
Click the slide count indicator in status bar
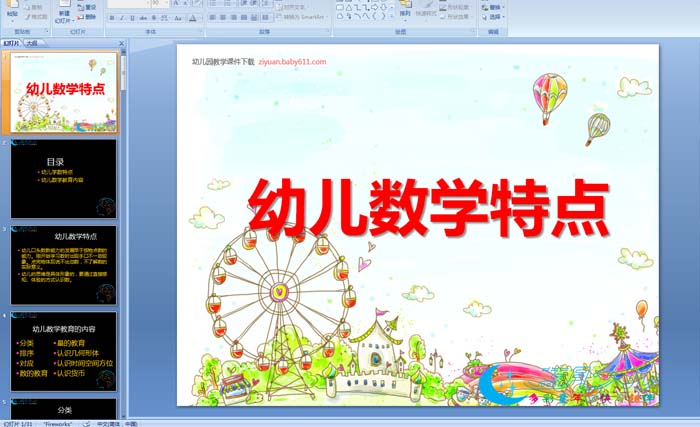(x=18, y=423)
